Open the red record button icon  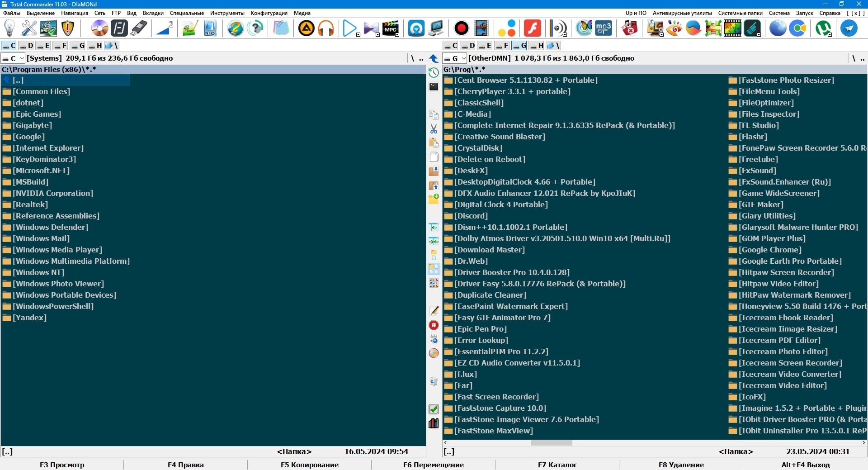tap(461, 28)
